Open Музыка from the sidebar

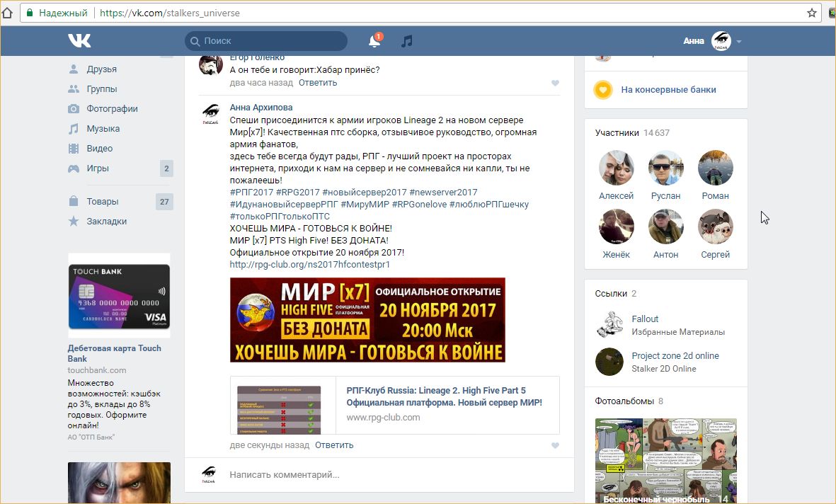[103, 129]
